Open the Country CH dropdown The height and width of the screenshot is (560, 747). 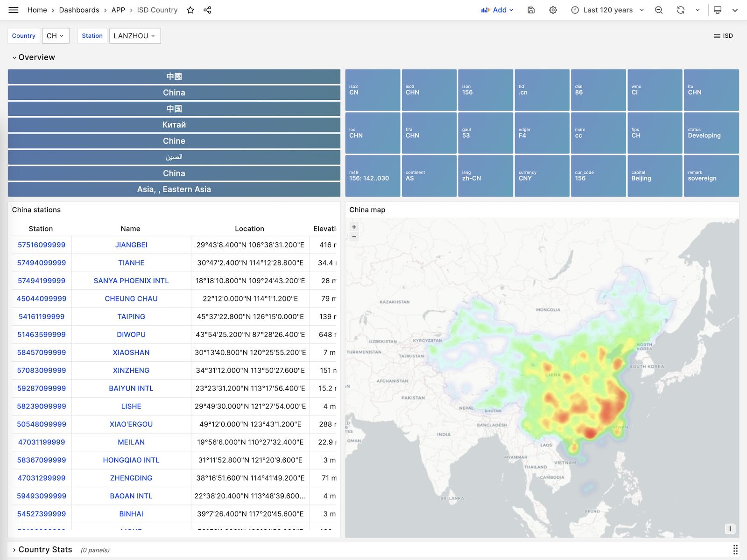click(55, 36)
